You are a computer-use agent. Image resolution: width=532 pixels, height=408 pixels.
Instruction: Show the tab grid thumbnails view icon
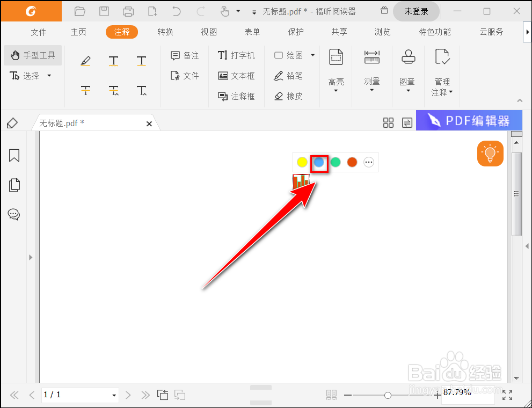pyautogui.click(x=388, y=122)
